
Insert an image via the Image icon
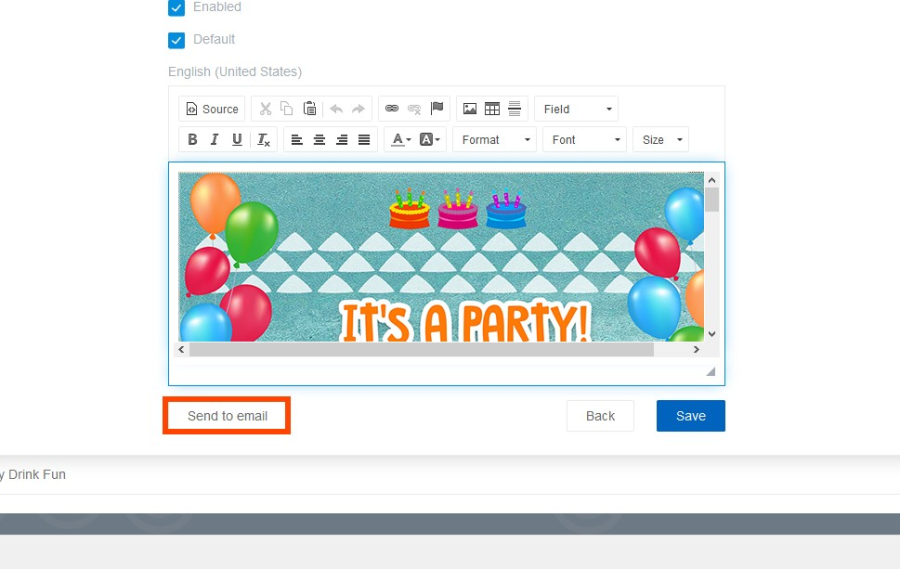(x=470, y=109)
